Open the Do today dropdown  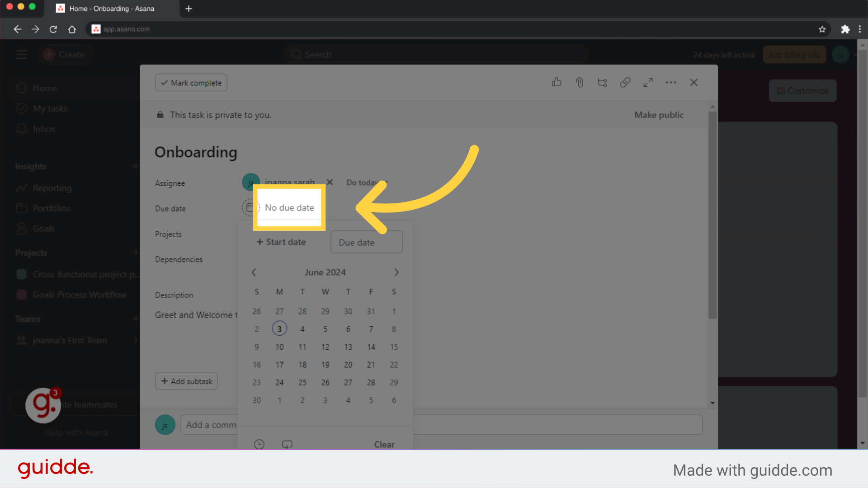[x=365, y=182]
